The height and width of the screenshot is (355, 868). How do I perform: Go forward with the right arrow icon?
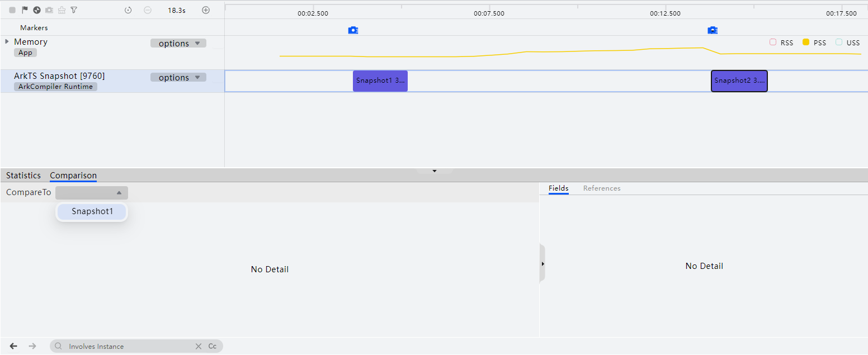point(32,346)
